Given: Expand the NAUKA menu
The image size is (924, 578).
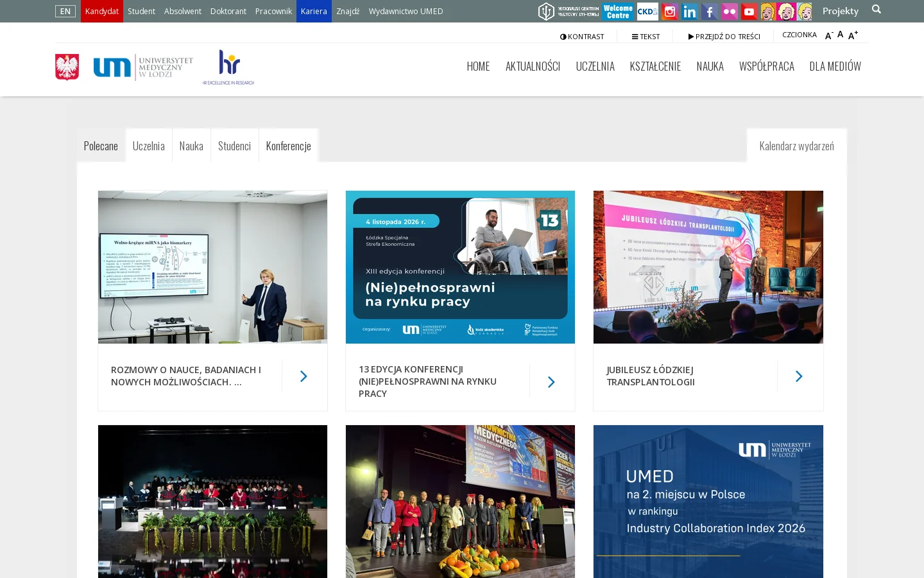Looking at the screenshot, I should tap(710, 66).
